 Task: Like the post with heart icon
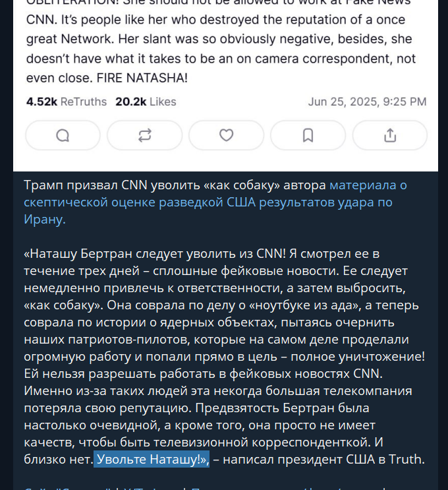227,135
